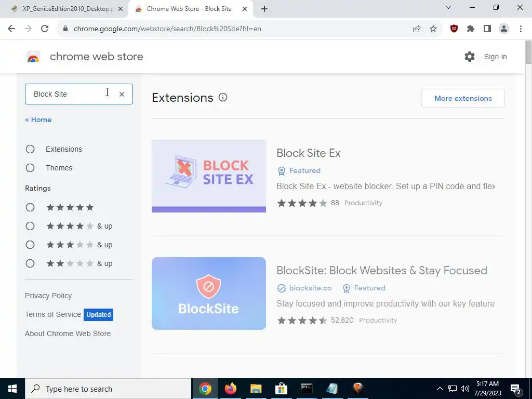Viewport: 532px width, 399px height.
Task: Open File Explorer from the taskbar
Action: coord(256,389)
